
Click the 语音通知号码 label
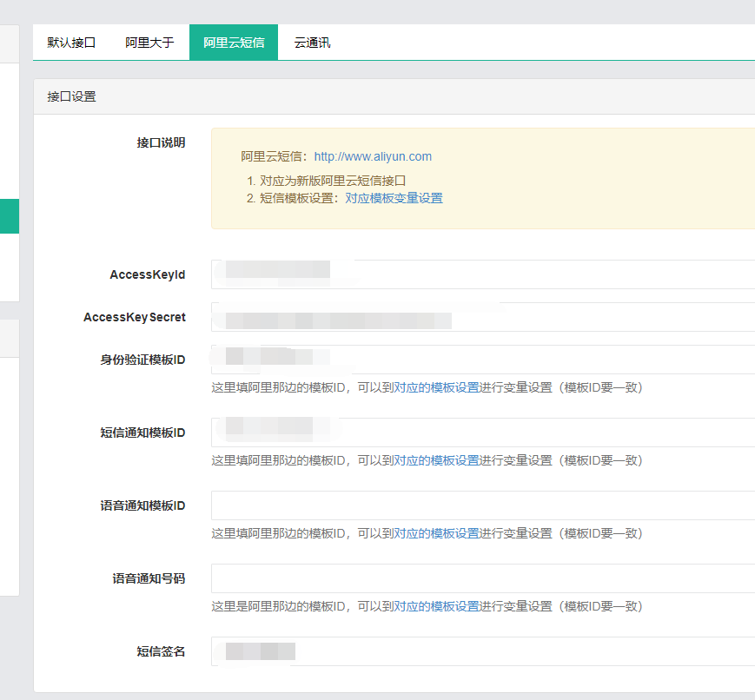coord(149,578)
